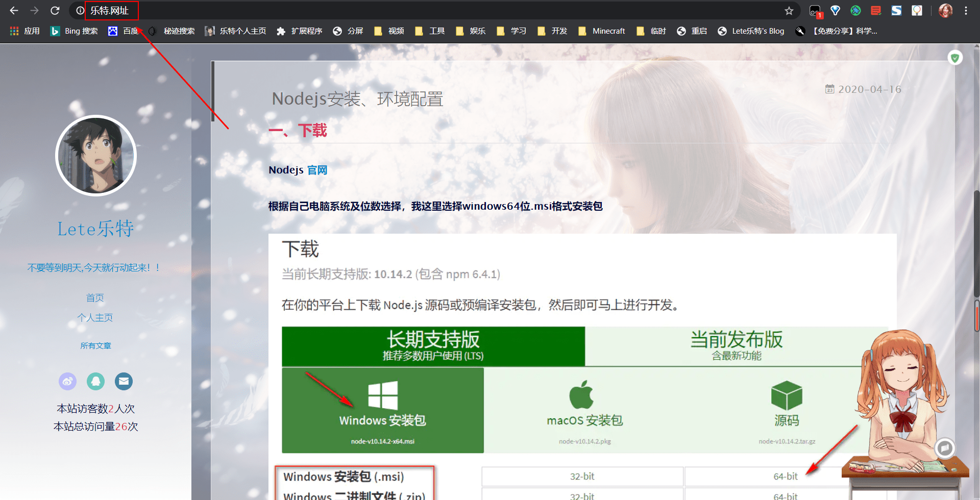Click the Nodejs 官网 link
Image resolution: width=980 pixels, height=500 pixels.
pyautogui.click(x=316, y=170)
